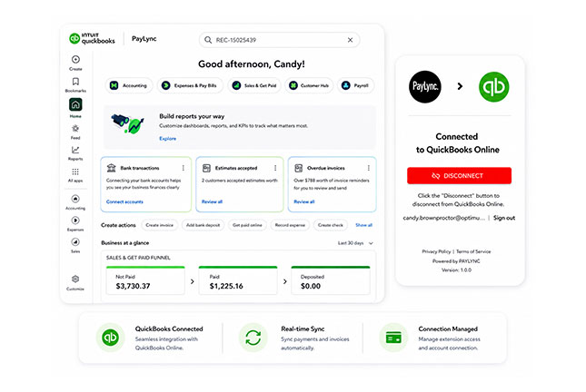Open the Not Paid $3,730.37 box
586x392 pixels.
coord(145,280)
